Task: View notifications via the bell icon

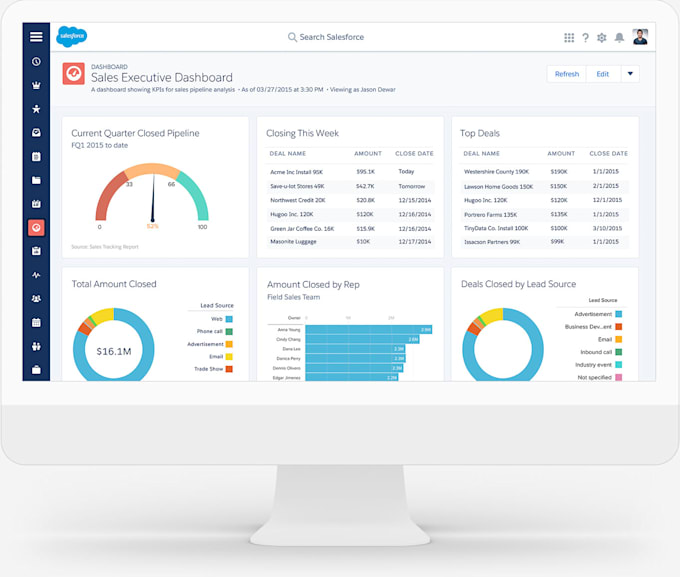Action: [x=619, y=38]
